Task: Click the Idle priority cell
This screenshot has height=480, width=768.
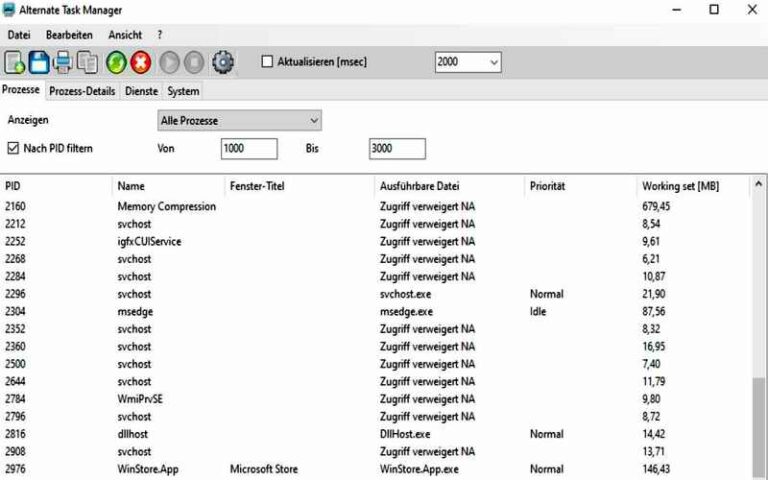Action: 538,312
